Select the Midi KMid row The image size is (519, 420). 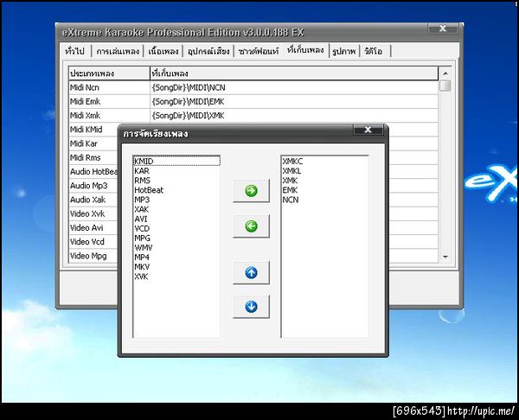93,130
